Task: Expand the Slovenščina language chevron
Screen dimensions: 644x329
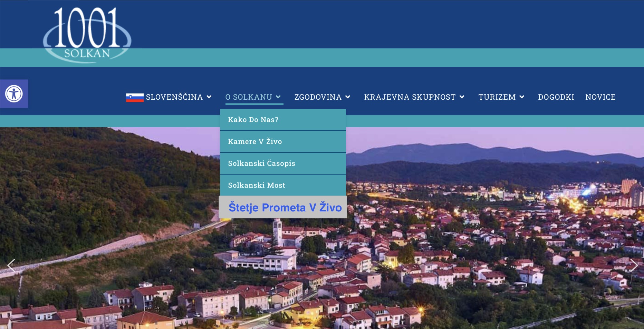Action: pyautogui.click(x=209, y=97)
